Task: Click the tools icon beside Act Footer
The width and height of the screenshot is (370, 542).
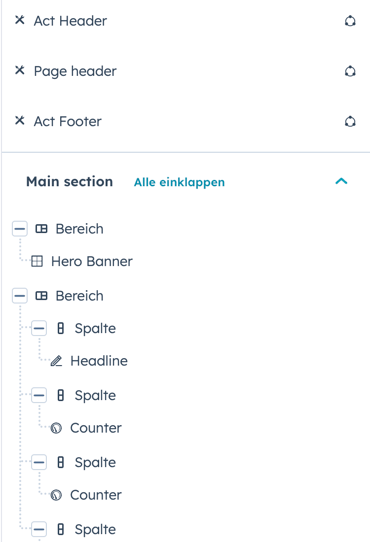Action: [20, 121]
